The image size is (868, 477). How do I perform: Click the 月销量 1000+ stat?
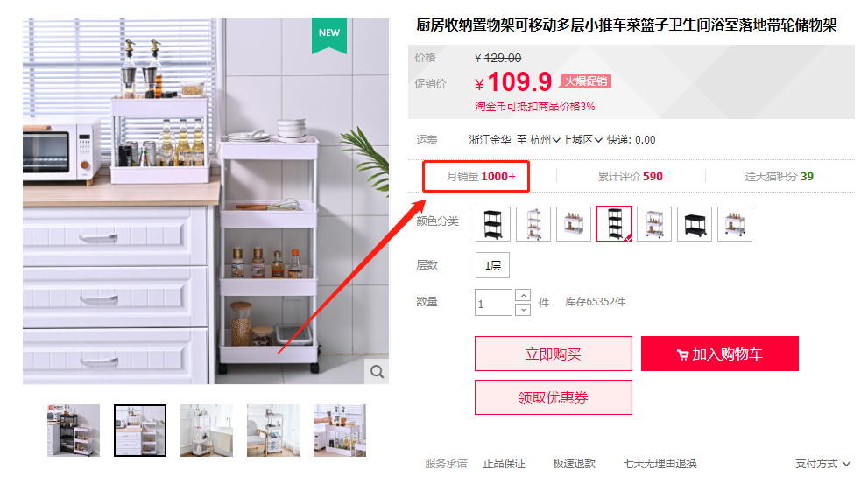pos(481,177)
